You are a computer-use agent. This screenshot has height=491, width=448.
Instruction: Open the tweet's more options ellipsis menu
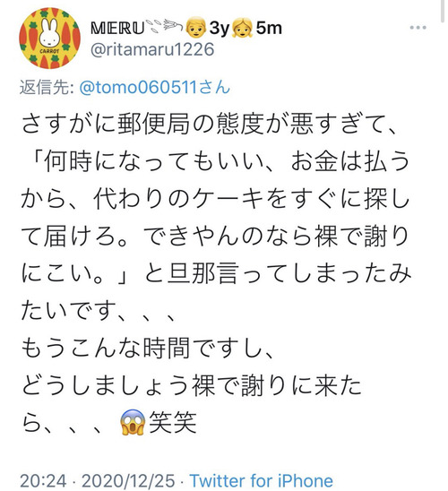[418, 28]
